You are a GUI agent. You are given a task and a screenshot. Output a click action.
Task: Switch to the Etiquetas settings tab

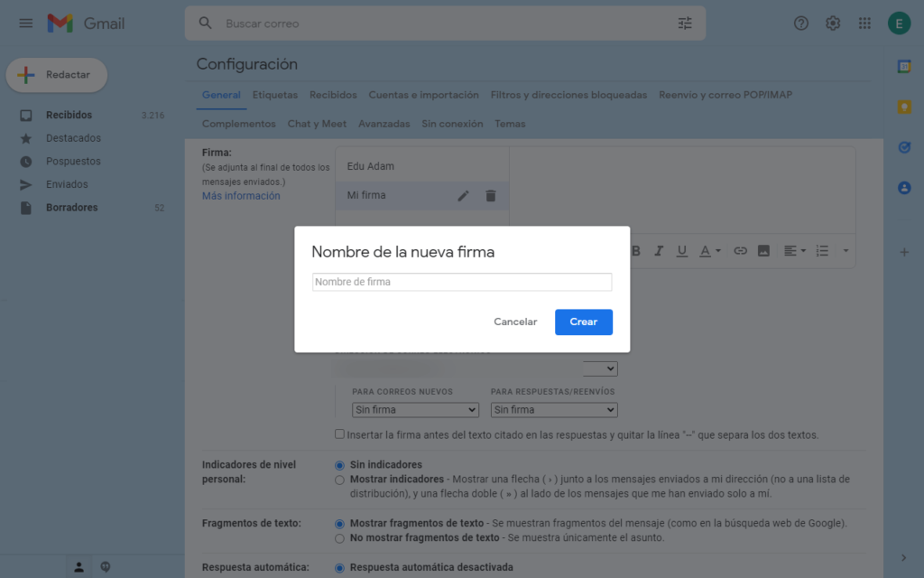point(274,95)
